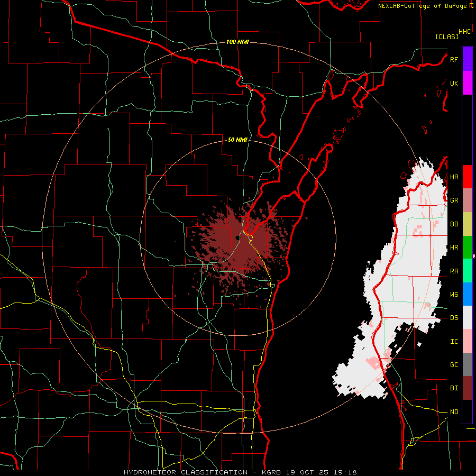Click the BI dark red legend swatch
Viewport: 476px width, 476px height.
[467, 388]
